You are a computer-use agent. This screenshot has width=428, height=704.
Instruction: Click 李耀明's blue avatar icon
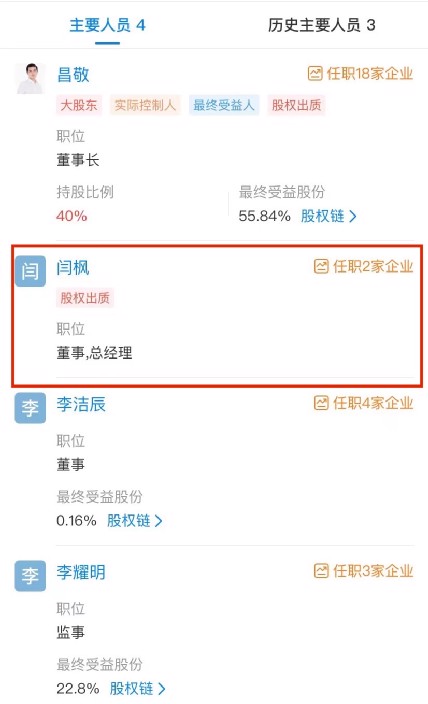31,576
